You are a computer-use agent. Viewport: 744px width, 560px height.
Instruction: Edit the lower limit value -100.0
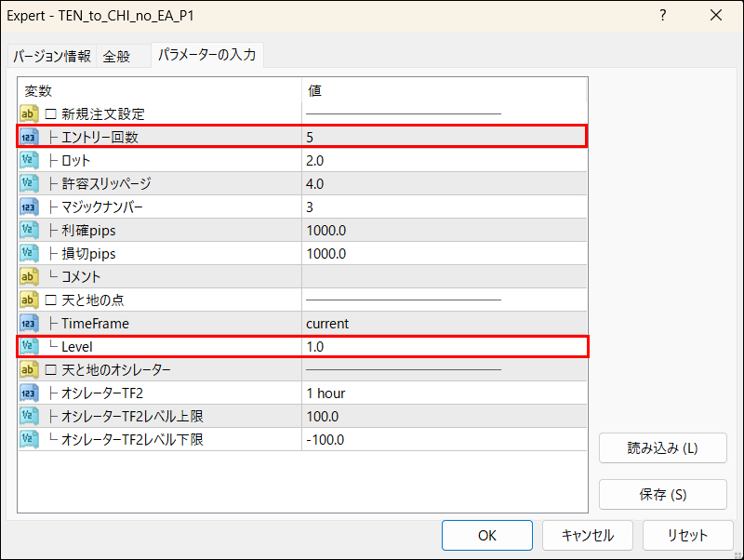coord(445,439)
